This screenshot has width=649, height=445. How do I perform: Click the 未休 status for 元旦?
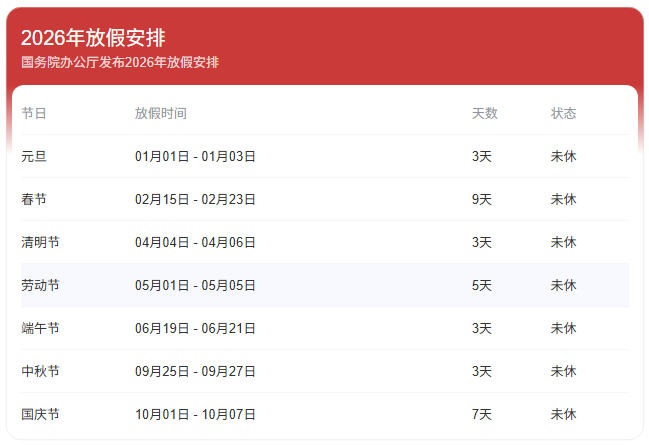[564, 156]
